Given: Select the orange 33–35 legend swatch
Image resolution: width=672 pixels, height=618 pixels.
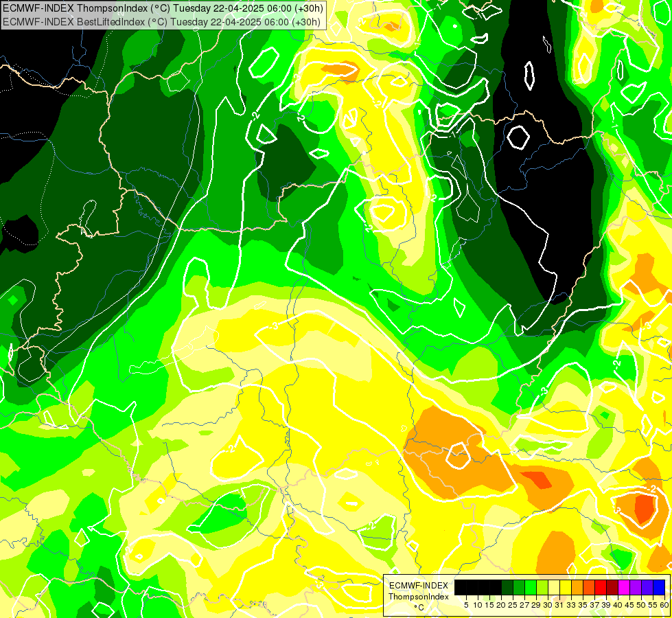Looking at the screenshot, I should click(x=577, y=587).
